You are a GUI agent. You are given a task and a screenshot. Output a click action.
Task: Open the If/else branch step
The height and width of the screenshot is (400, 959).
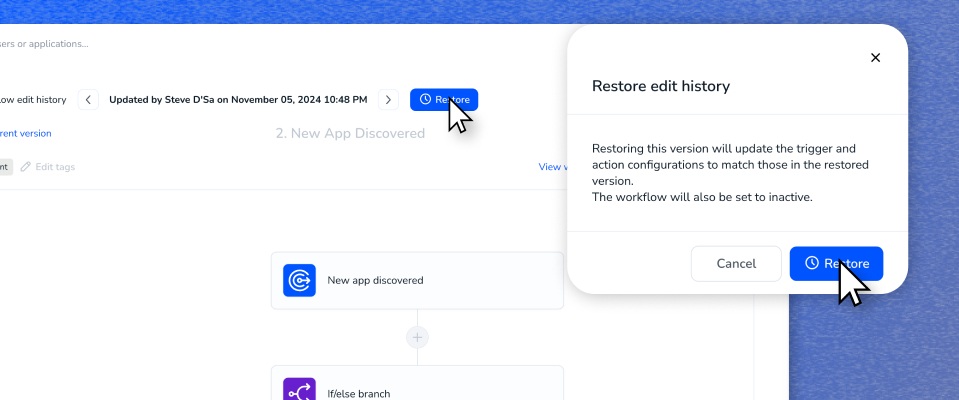tap(417, 383)
